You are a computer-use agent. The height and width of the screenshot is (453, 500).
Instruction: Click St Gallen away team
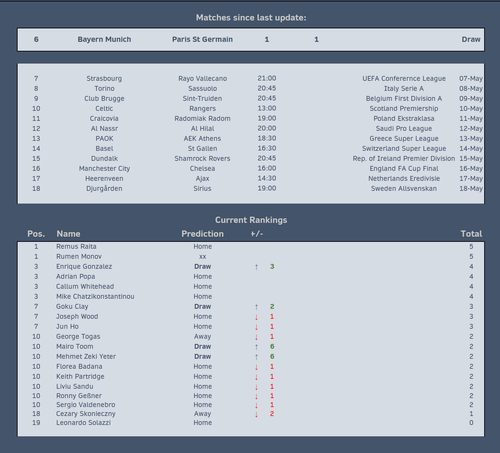(x=202, y=149)
